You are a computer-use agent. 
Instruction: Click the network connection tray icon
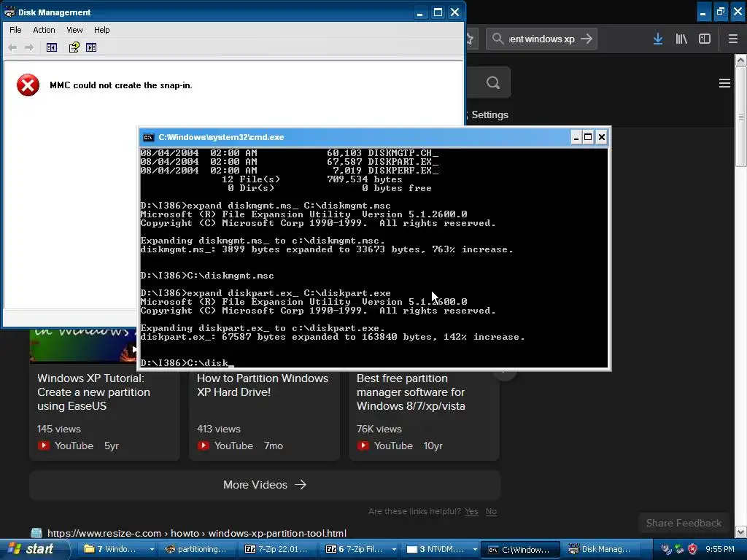[679, 549]
